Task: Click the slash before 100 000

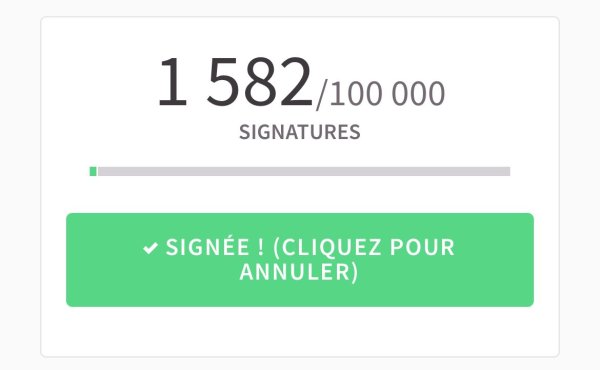Action: [321, 96]
